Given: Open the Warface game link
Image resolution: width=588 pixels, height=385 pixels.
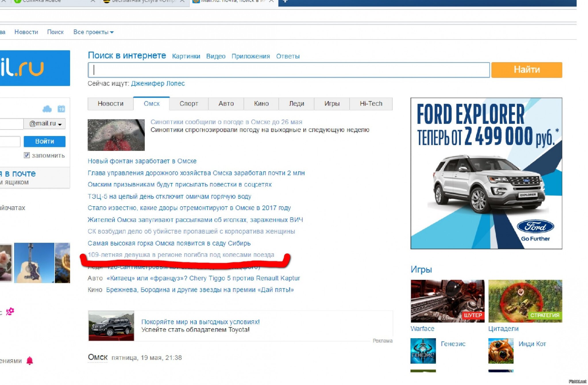Looking at the screenshot, I should [422, 329].
